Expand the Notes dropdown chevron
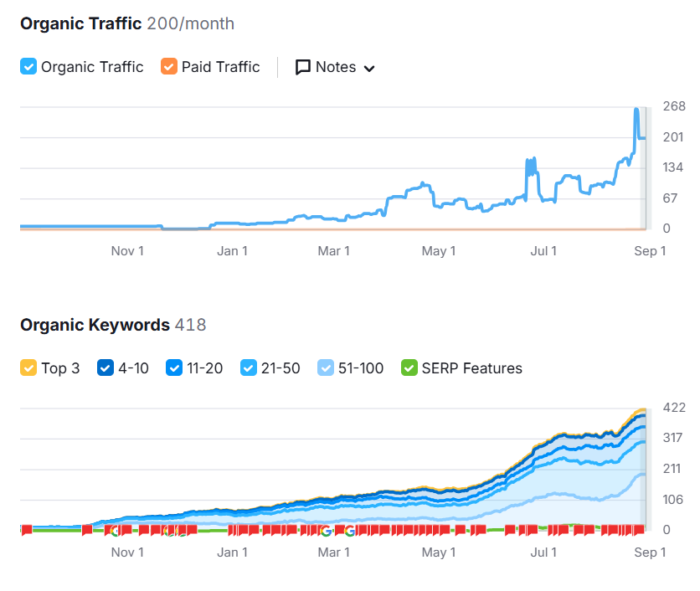This screenshot has height=591, width=700. coord(369,69)
